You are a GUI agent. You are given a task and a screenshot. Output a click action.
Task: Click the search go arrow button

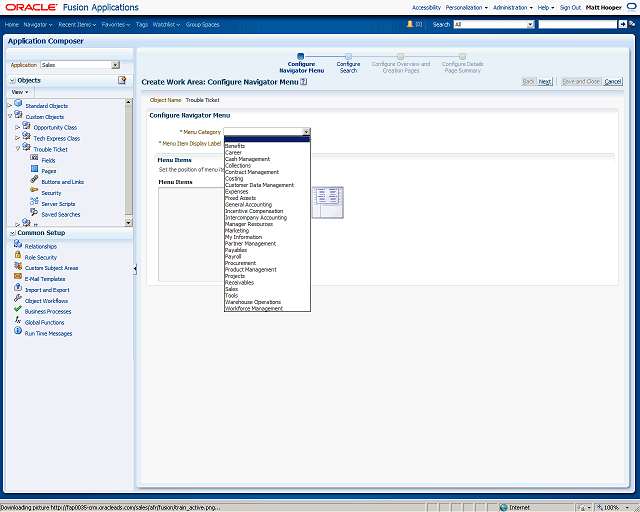point(622,24)
